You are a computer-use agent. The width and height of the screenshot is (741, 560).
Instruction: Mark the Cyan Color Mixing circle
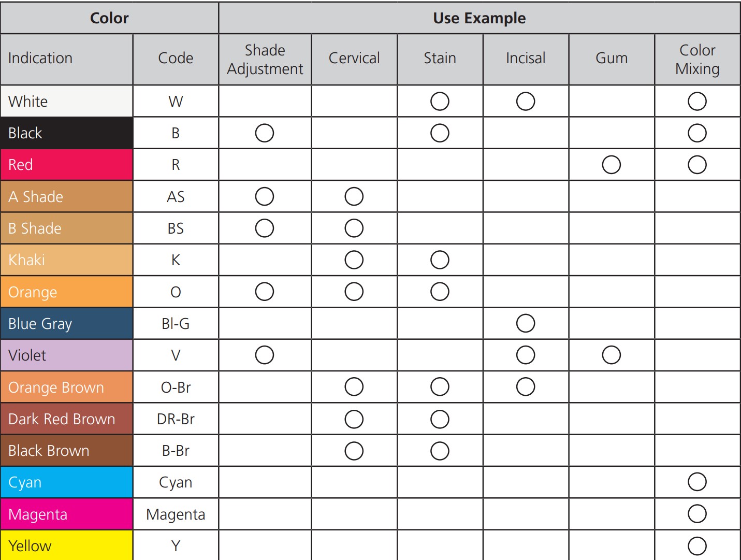point(697,482)
